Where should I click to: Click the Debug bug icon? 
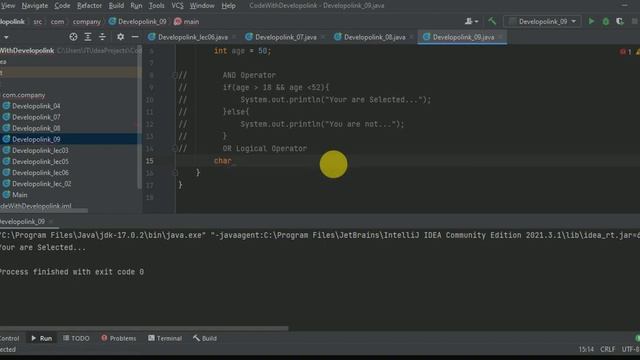606,21
